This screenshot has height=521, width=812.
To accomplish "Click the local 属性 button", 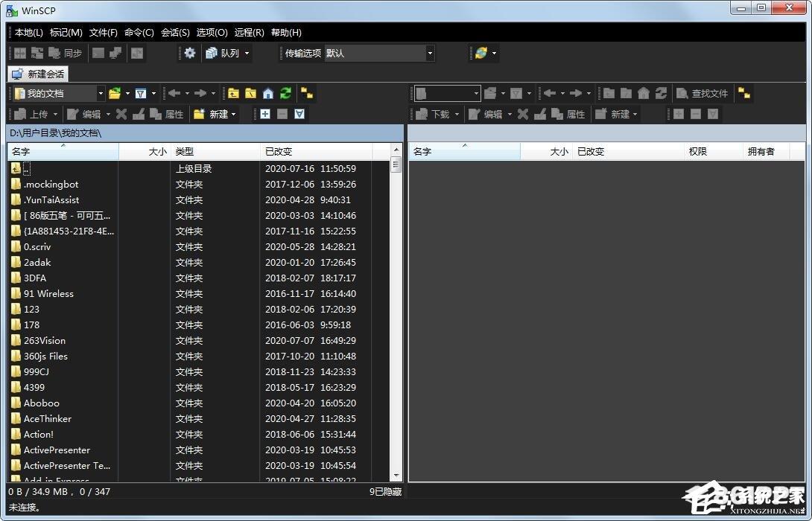I will pyautogui.click(x=167, y=114).
